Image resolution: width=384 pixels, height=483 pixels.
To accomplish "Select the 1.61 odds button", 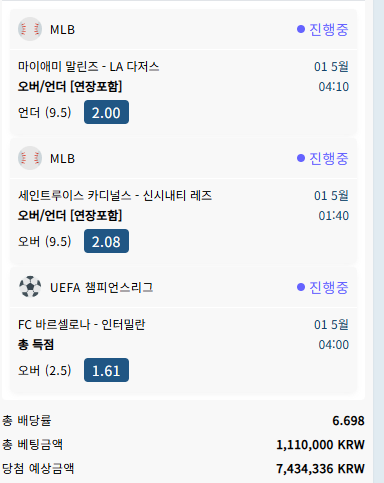I will click(106, 370).
